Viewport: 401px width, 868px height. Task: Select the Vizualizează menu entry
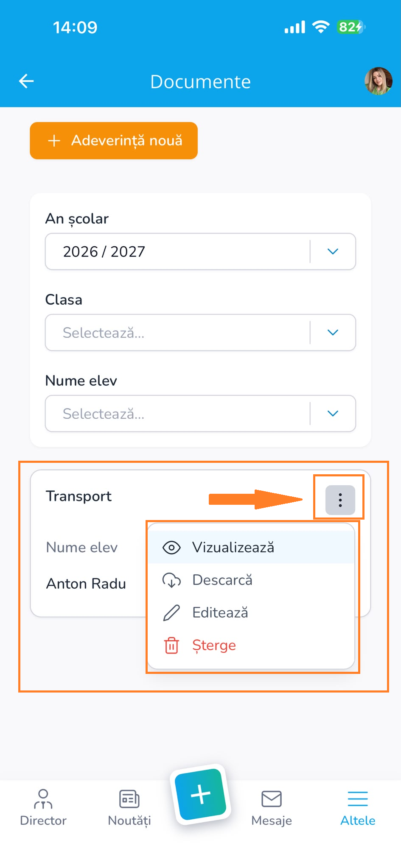(251, 547)
